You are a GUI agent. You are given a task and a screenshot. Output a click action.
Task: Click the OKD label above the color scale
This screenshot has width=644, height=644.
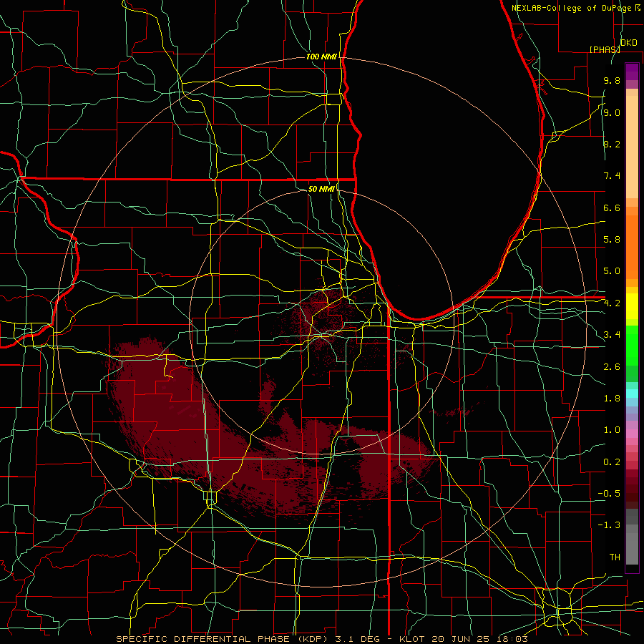628,43
